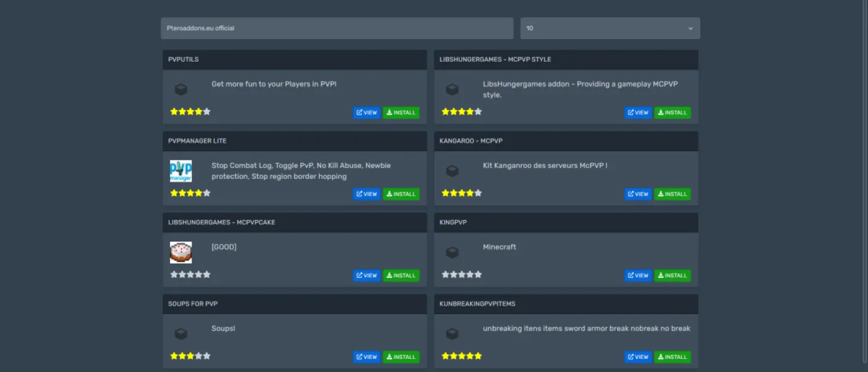Screen dimensions: 868x372
Task: Click the SOUPS FOR PVP title
Action: 193,304
